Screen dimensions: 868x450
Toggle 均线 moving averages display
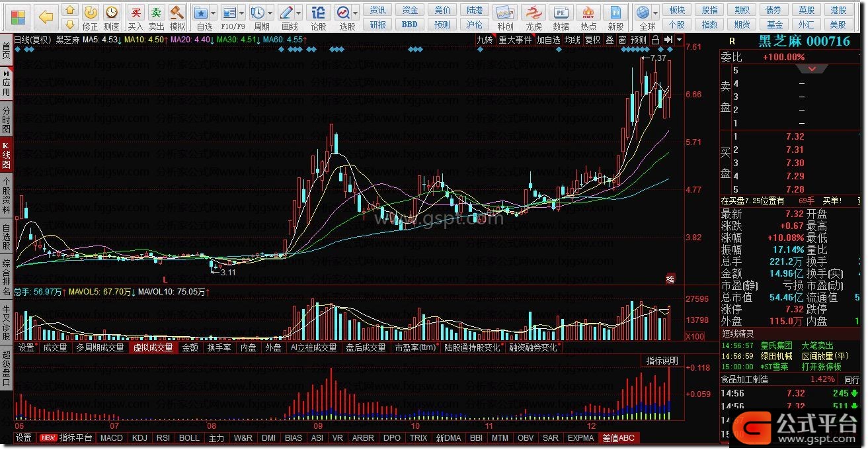(572, 40)
